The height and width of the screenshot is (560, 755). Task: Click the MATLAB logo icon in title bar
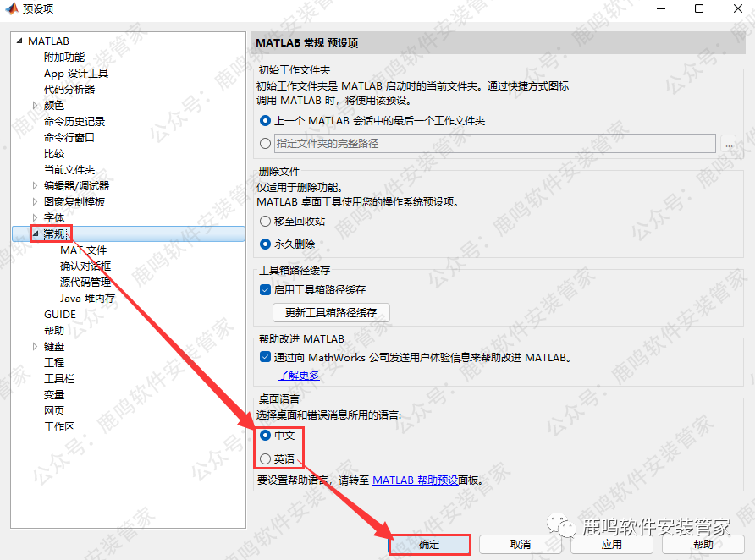[x=12, y=8]
